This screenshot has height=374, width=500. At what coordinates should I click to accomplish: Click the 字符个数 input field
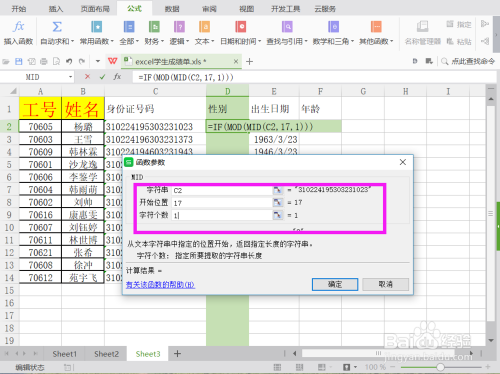(x=222, y=215)
